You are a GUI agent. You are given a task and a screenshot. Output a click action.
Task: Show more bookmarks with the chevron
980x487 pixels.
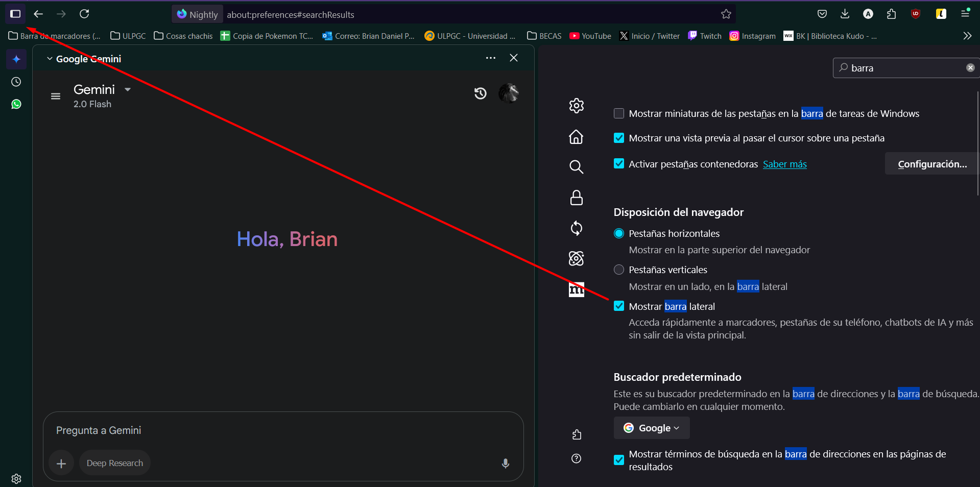967,36
